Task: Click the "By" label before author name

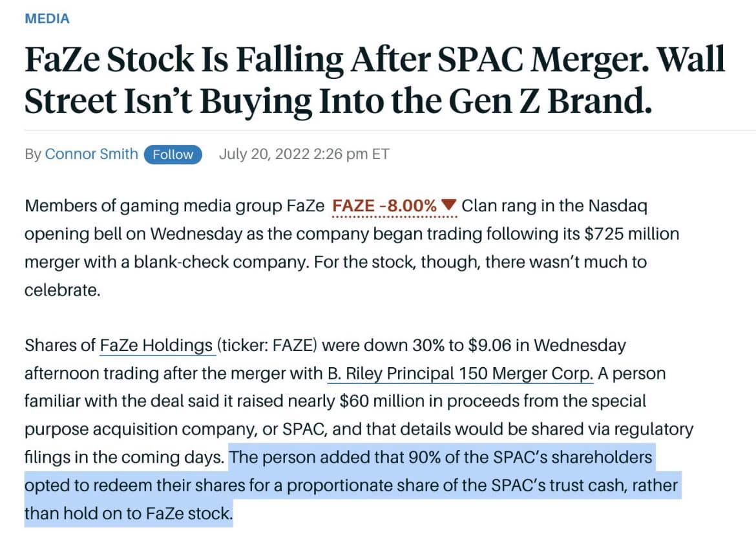Action: click(33, 154)
